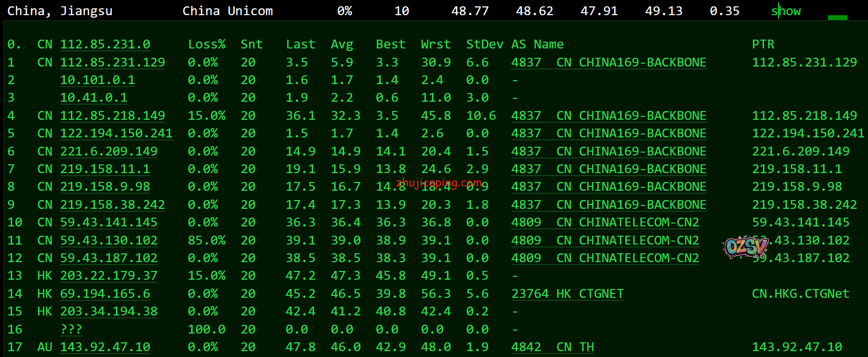Open hop 3 address 10.41.0.1
The width and height of the screenshot is (868, 357).
pyautogui.click(x=93, y=98)
